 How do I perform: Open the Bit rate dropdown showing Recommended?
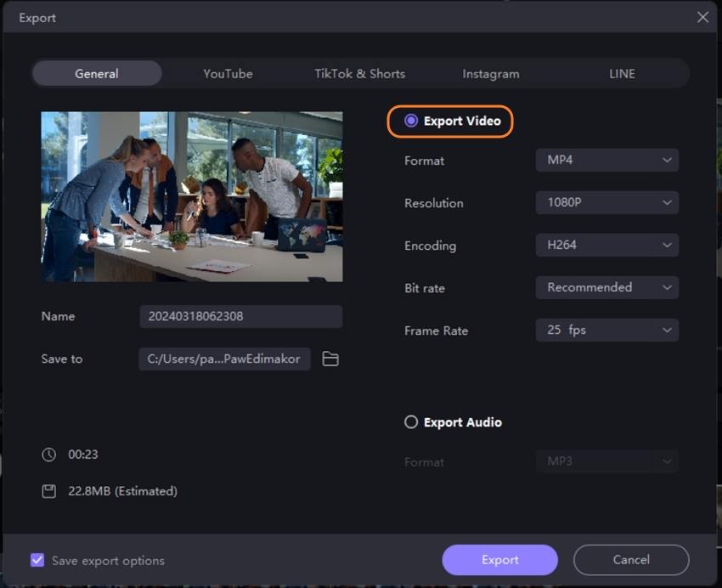606,287
